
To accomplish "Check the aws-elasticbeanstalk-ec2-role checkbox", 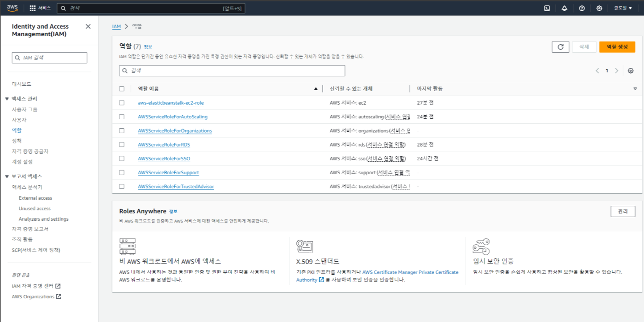I will 122,103.
